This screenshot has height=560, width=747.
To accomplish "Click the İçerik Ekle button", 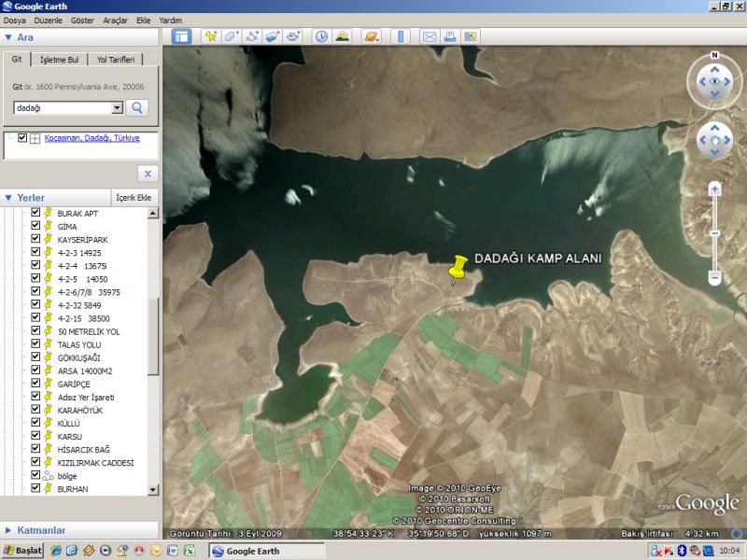I will coord(134,198).
